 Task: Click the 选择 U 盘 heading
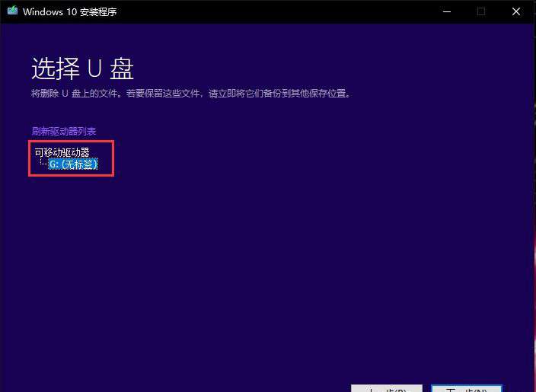[x=82, y=69]
